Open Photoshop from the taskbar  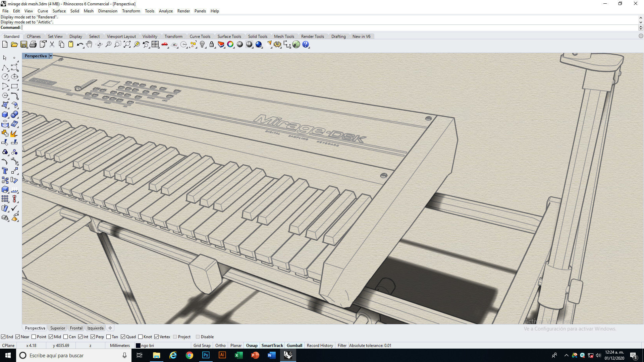click(x=206, y=355)
